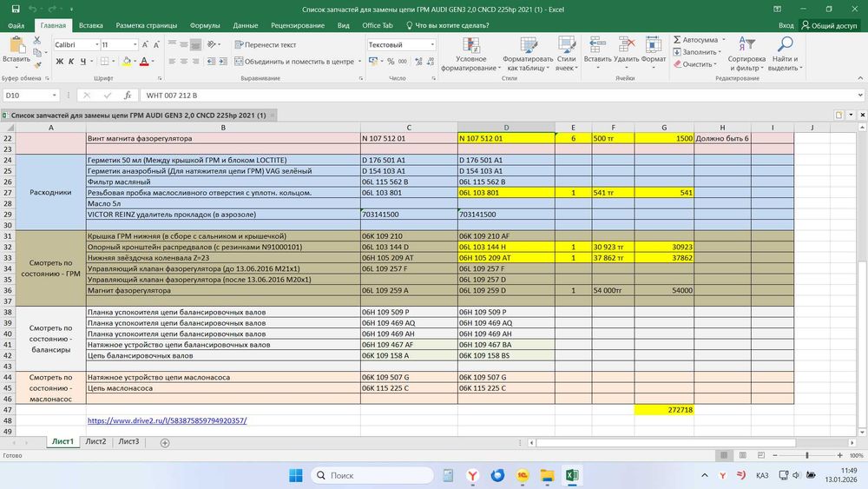868x489 pixels.
Task: Open the Разметка страницы ribbon tab
Action: pyautogui.click(x=146, y=25)
